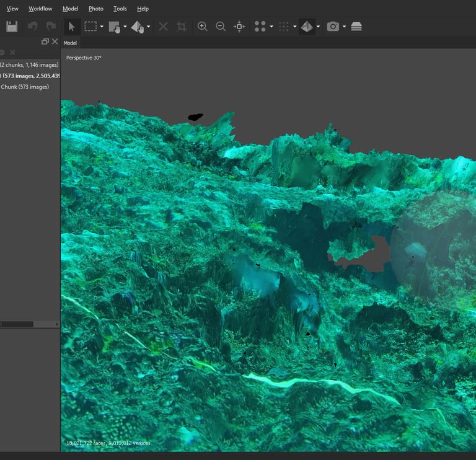Screen dimensions: 476x460
Task: Click the Show Cameras icon
Action: click(x=333, y=27)
